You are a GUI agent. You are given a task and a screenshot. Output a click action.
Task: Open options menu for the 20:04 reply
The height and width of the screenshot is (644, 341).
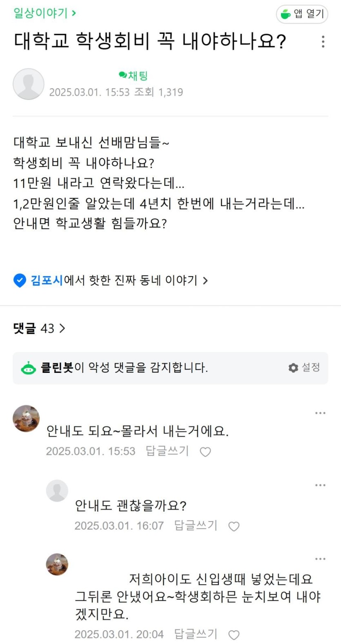click(x=320, y=559)
